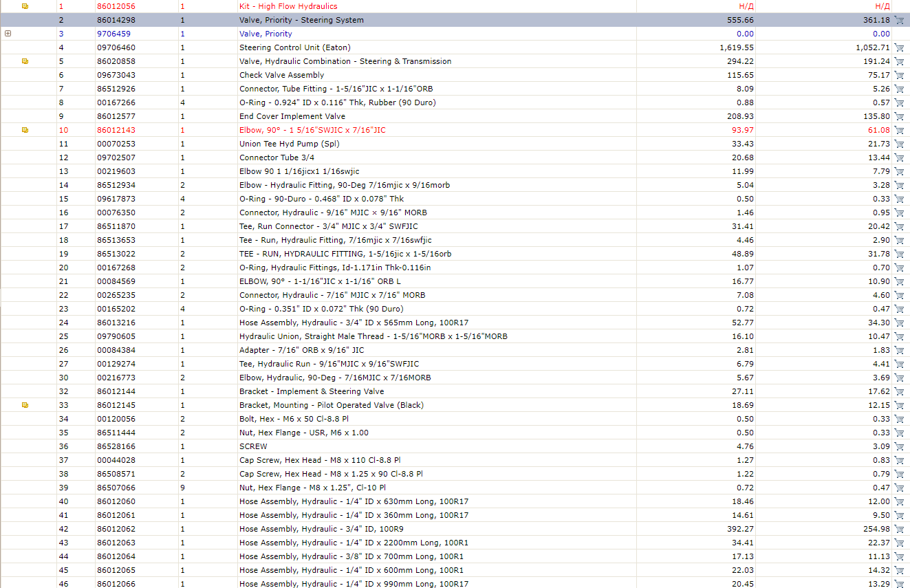Screen dimensions: 910x588
Task: Add Bolt, Hex M6 x 50 to cart
Action: pos(899,419)
